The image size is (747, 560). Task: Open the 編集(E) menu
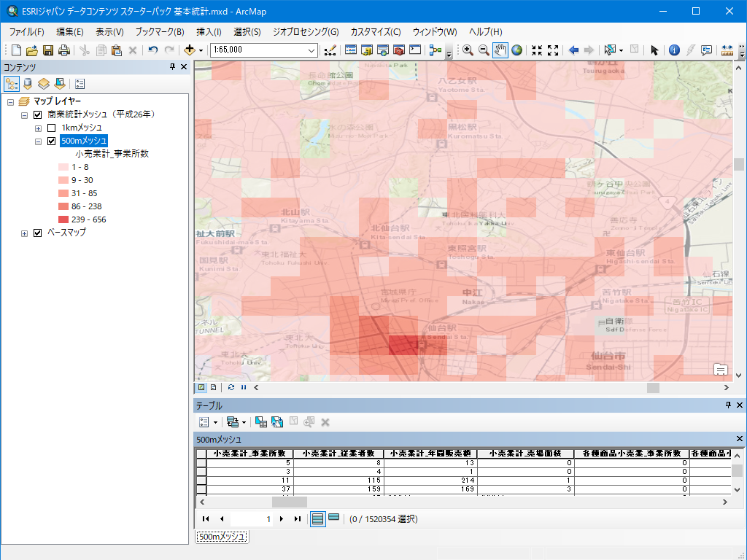70,32
